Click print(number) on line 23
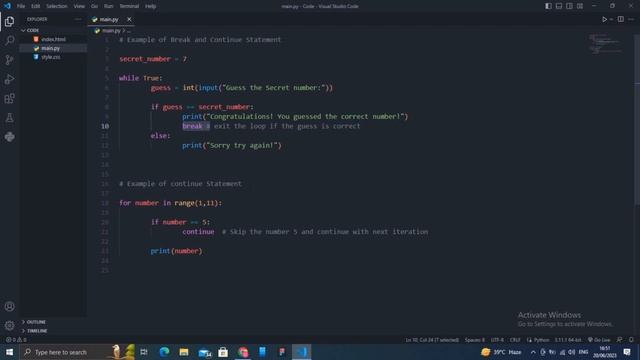The image size is (640, 360). pyautogui.click(x=176, y=251)
